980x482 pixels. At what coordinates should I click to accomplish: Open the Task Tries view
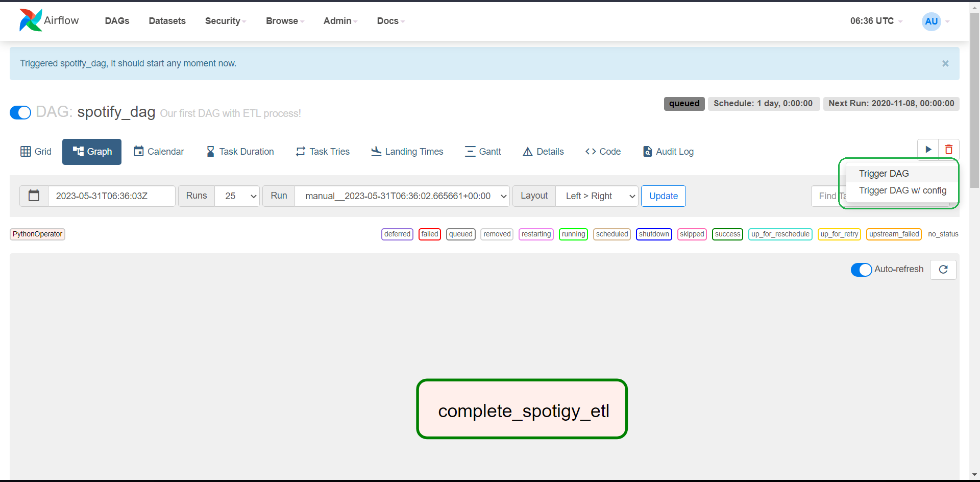click(x=322, y=152)
